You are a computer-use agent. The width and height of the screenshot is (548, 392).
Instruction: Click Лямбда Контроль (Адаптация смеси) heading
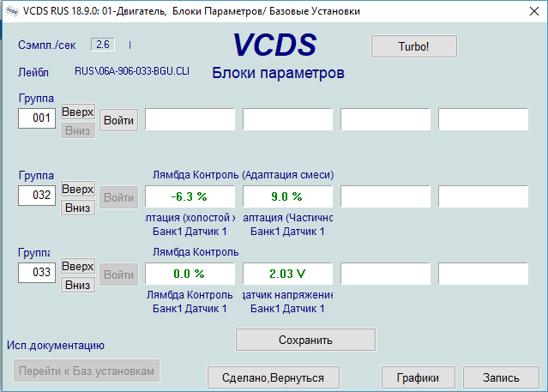pos(244,174)
